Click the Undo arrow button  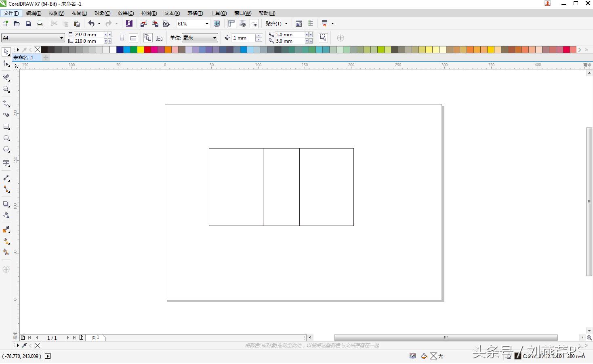[x=92, y=23]
